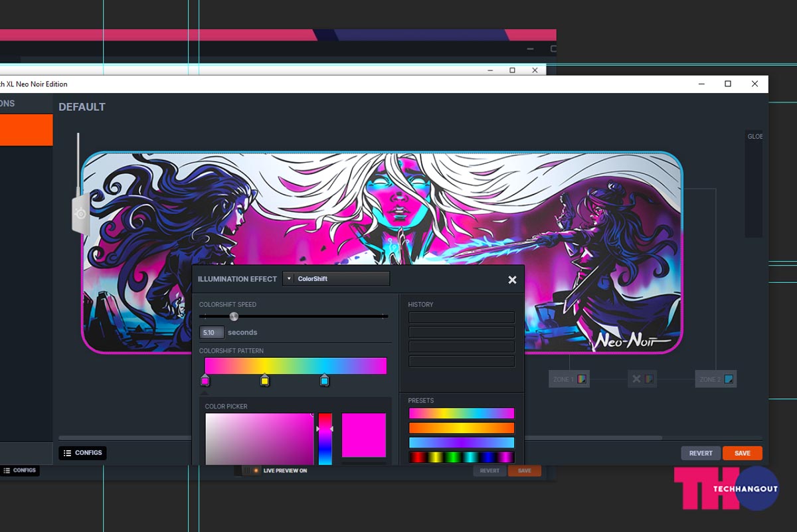Click REVERT in the front window
Screen dimensions: 797x532
pyautogui.click(x=701, y=453)
